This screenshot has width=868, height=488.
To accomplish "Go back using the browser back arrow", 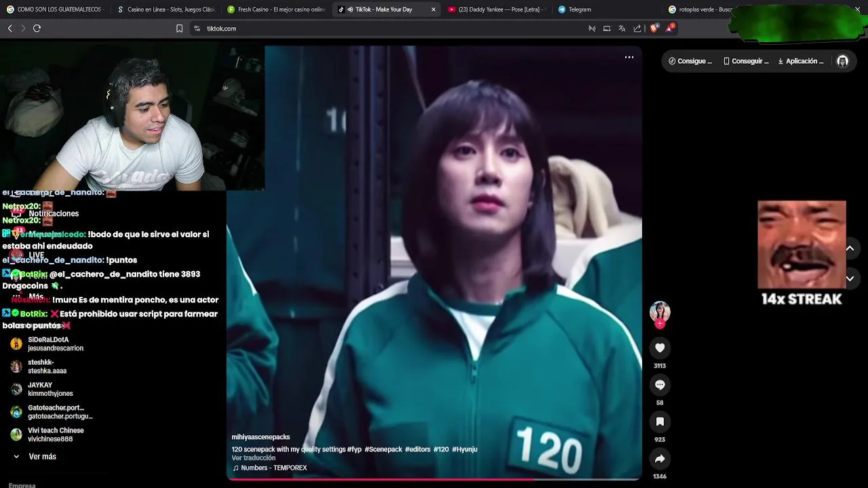I will pos(9,28).
